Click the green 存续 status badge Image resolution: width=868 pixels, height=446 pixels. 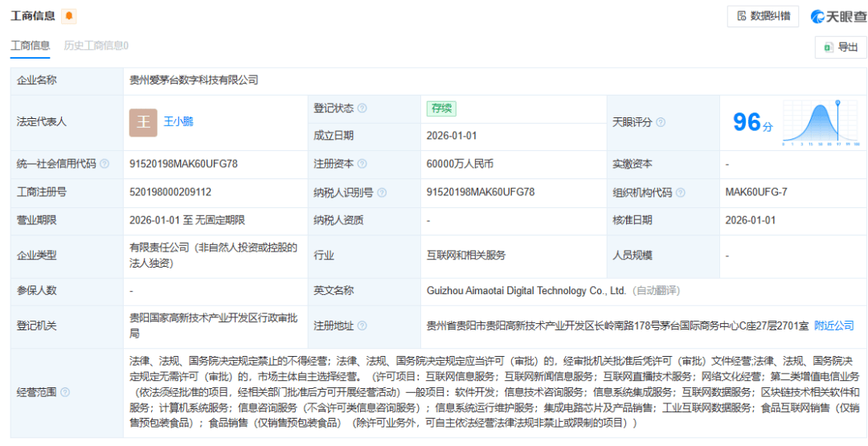[441, 108]
